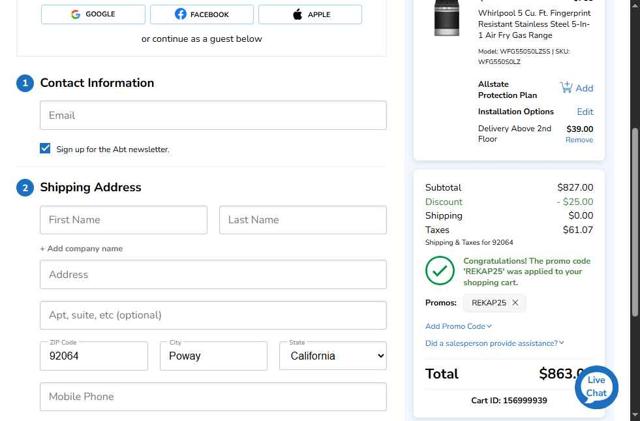
Task: Click the Edit installation options link
Action: (x=584, y=112)
